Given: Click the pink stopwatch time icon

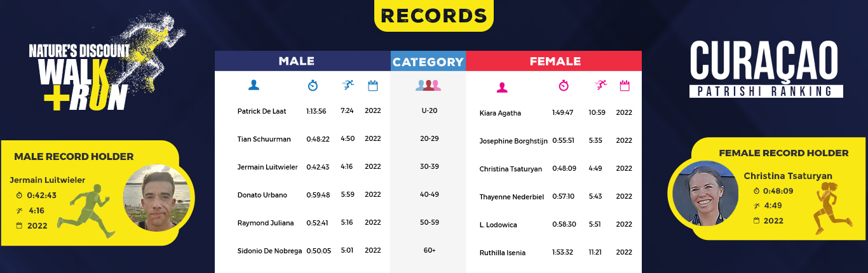Looking at the screenshot, I should [564, 85].
